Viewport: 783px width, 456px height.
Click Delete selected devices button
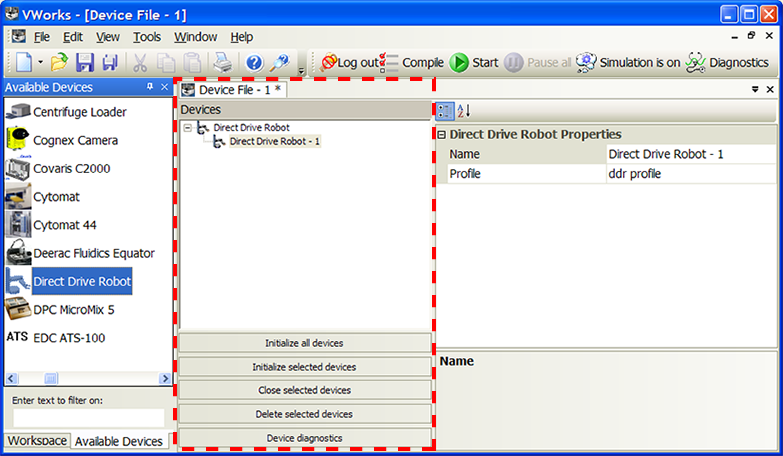304,414
